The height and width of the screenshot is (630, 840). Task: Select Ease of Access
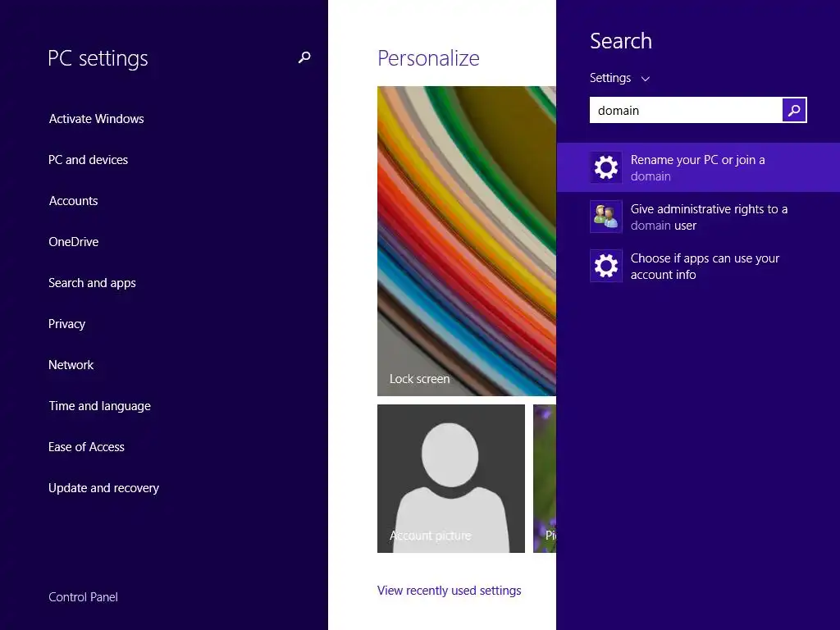point(86,447)
